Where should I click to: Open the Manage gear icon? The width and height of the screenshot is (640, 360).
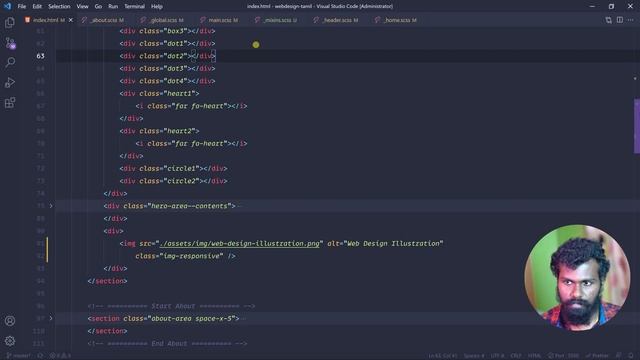(x=10, y=341)
